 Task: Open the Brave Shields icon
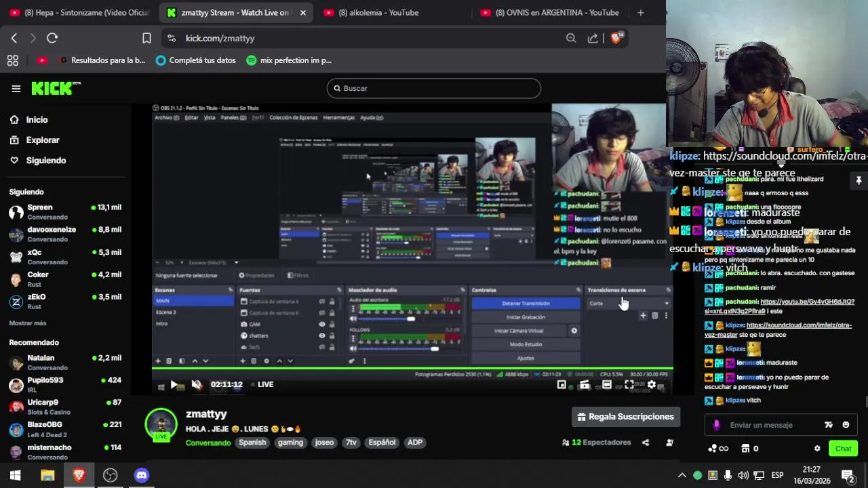pos(616,38)
